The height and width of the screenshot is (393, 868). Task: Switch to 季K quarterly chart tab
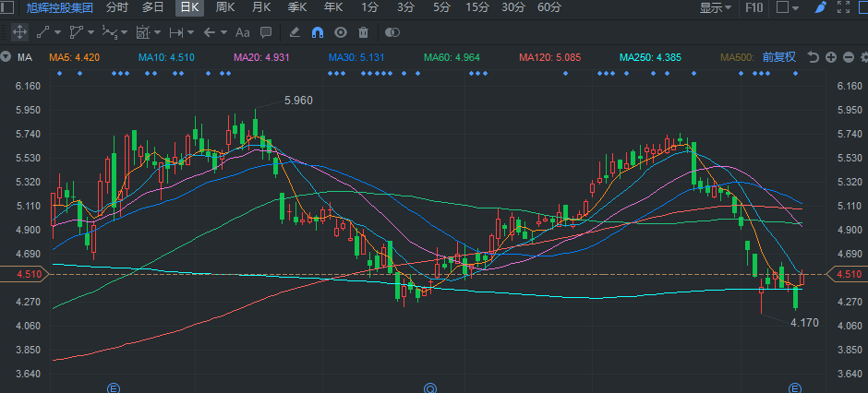point(297,7)
